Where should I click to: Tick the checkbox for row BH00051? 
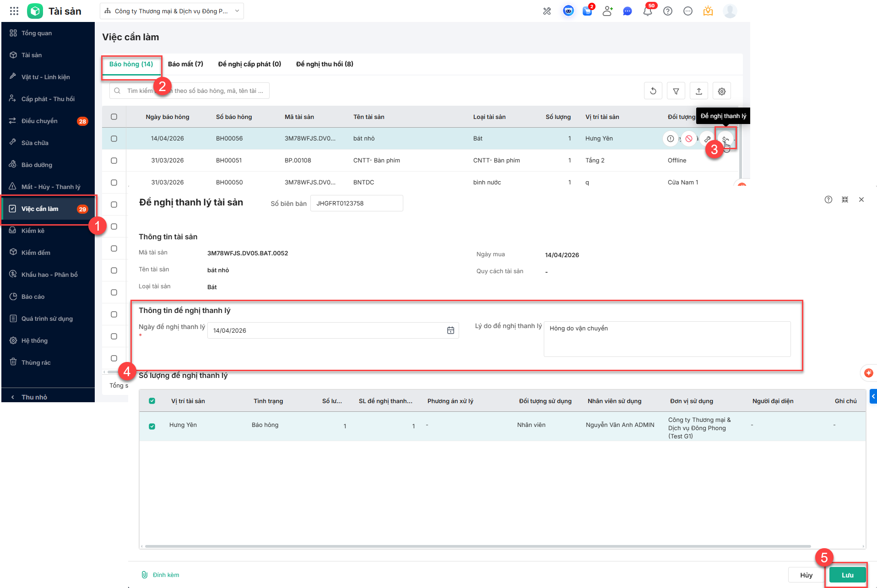point(114,161)
